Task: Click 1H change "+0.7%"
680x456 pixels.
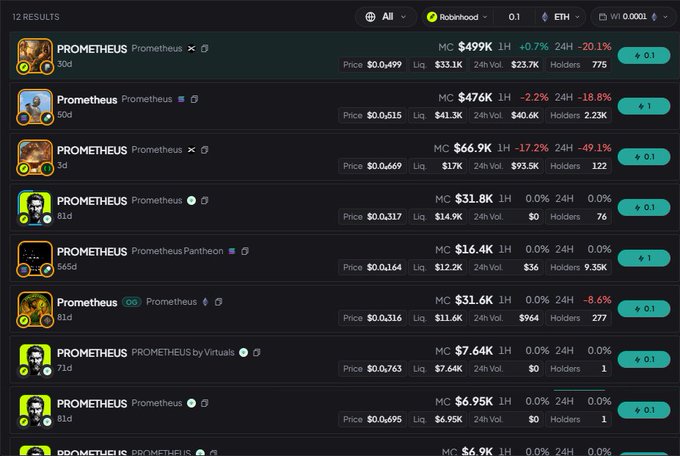Action: click(x=534, y=46)
